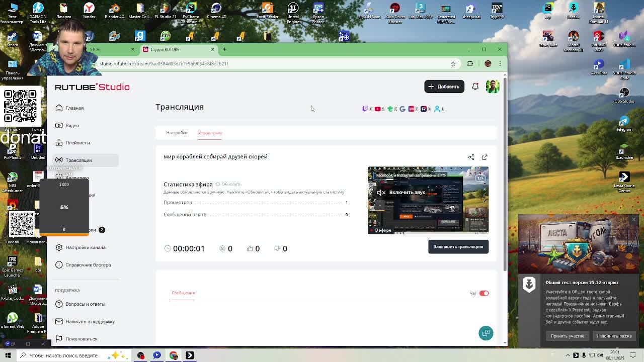The image size is (644, 362).
Task: Click Включить звук on video preview
Action: (x=401, y=193)
